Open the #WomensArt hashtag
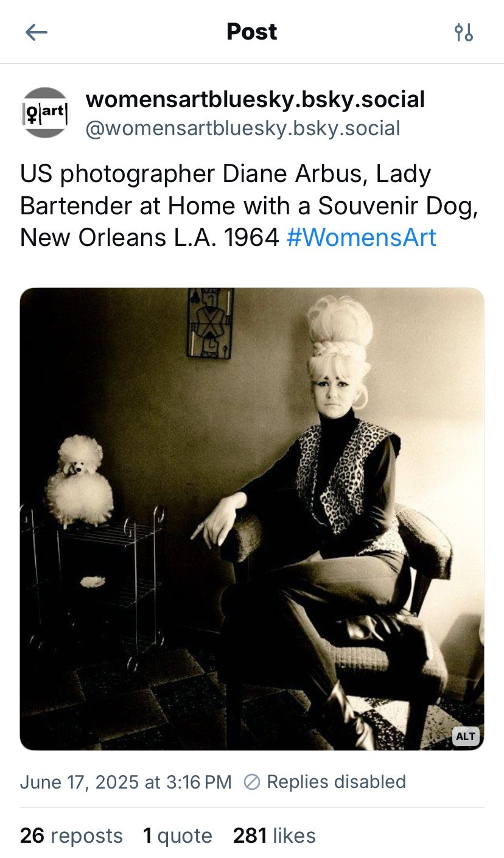Viewport: 504px width, 858px height. 361,237
